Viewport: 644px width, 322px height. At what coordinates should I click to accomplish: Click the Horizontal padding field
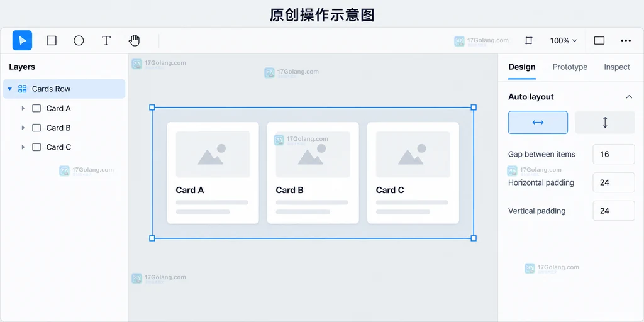(614, 182)
